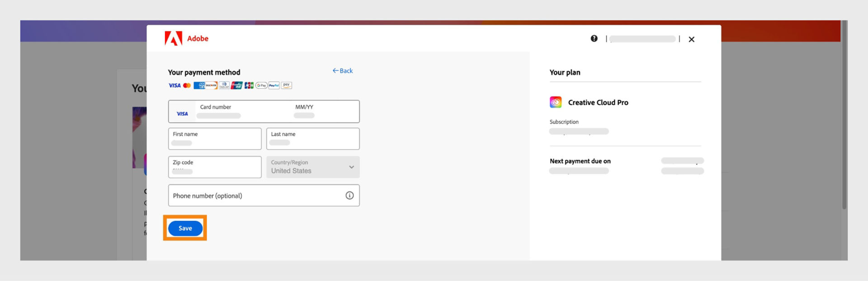Focus the Zip code field
This screenshot has width=868, height=281.
coord(215,167)
